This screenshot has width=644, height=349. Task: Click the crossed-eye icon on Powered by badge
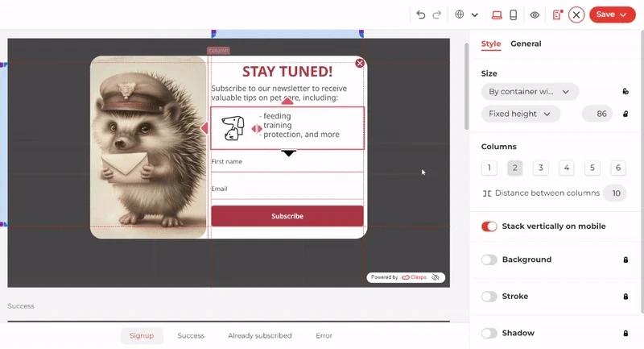436,277
